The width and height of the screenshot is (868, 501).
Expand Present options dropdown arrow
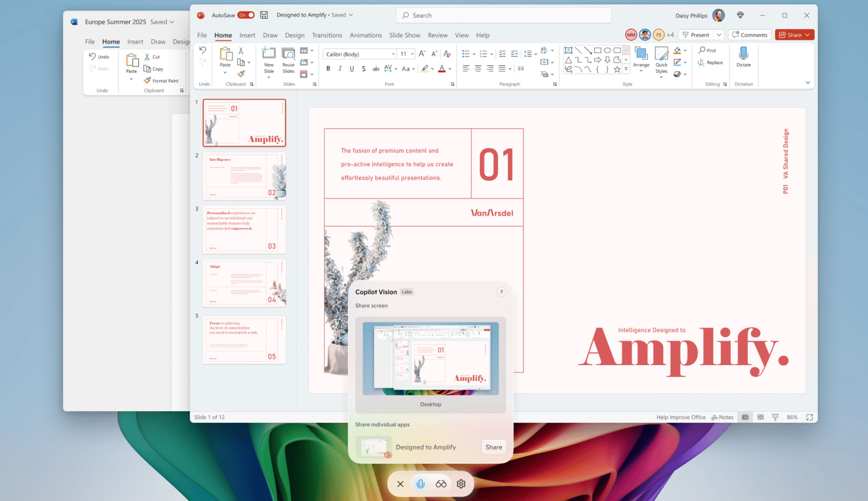pyautogui.click(x=719, y=35)
